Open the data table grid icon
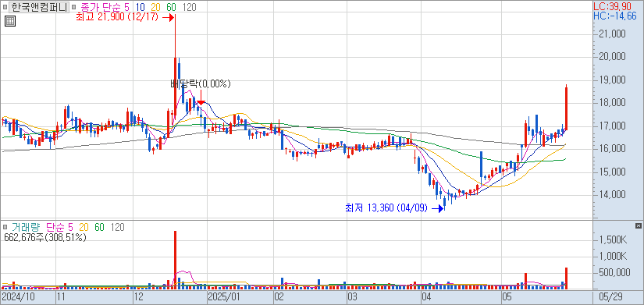 (10, 21)
